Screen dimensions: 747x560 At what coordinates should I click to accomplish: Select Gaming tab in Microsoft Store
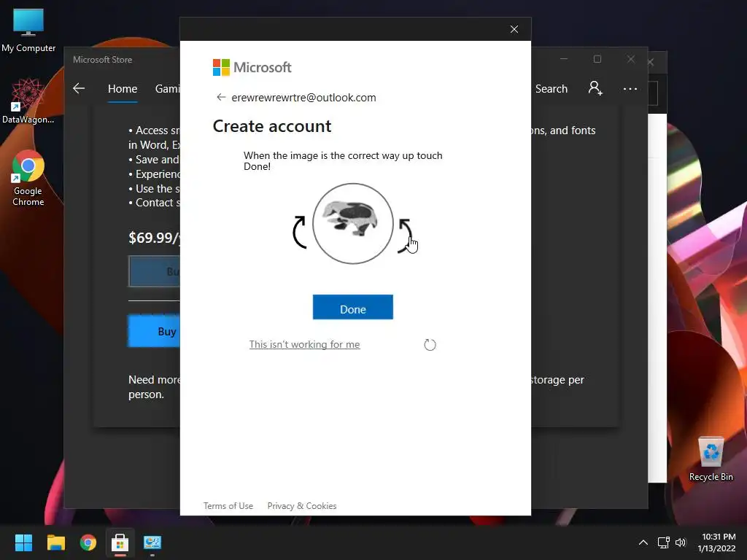pos(167,89)
